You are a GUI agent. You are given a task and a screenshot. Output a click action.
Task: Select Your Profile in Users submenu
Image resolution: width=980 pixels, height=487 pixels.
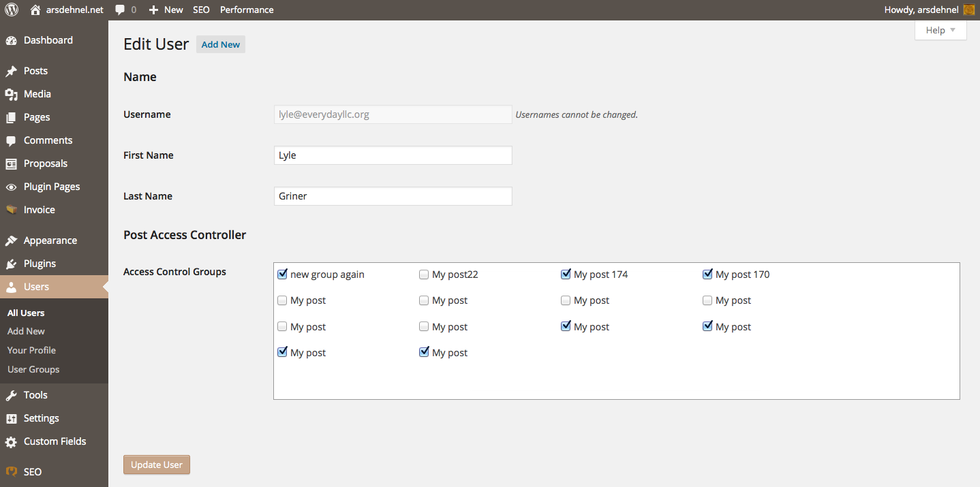pyautogui.click(x=31, y=350)
